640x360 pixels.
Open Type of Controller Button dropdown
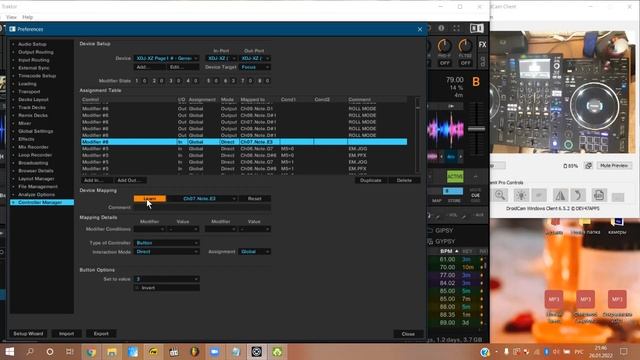pos(166,243)
